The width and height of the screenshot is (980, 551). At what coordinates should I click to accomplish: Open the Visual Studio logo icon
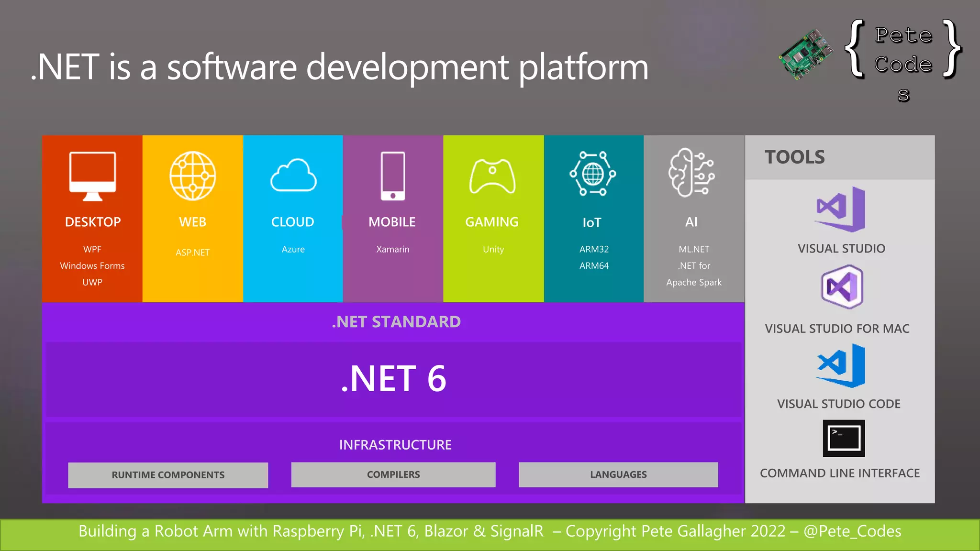[840, 209]
